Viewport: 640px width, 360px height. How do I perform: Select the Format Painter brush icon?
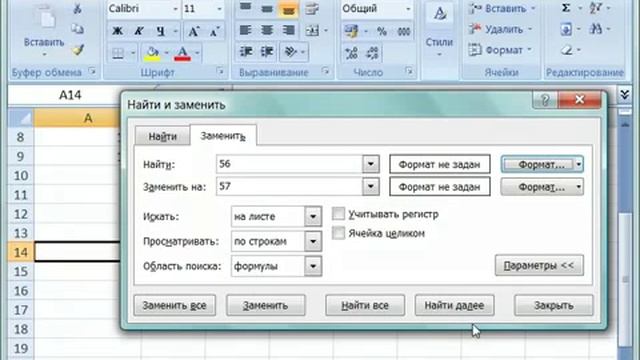[78, 50]
